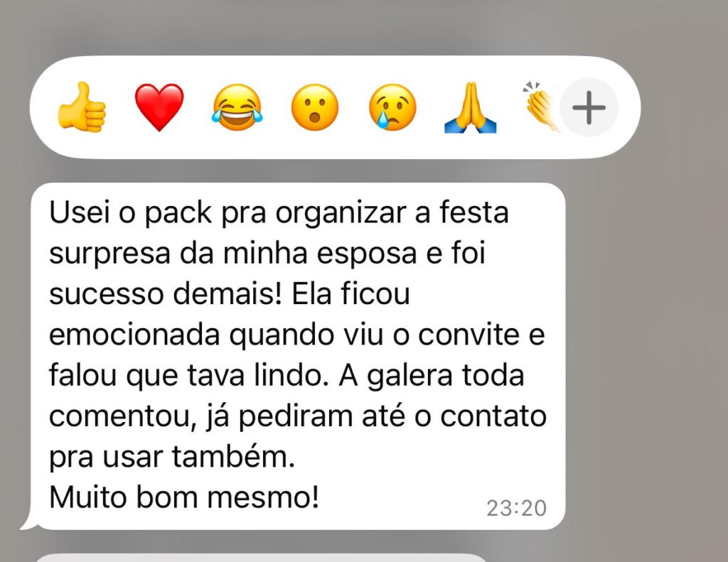Click the white reaction bar edge beside thumbs up

[42, 107]
